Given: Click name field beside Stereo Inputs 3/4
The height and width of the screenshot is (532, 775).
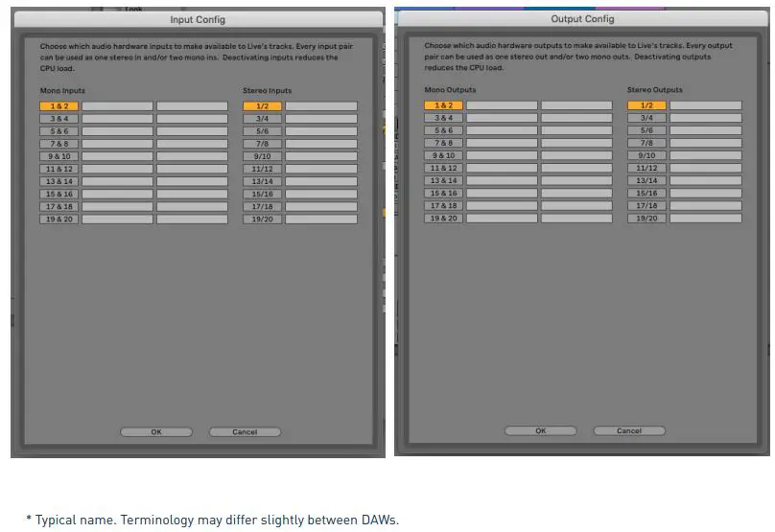Looking at the screenshot, I should point(321,119).
